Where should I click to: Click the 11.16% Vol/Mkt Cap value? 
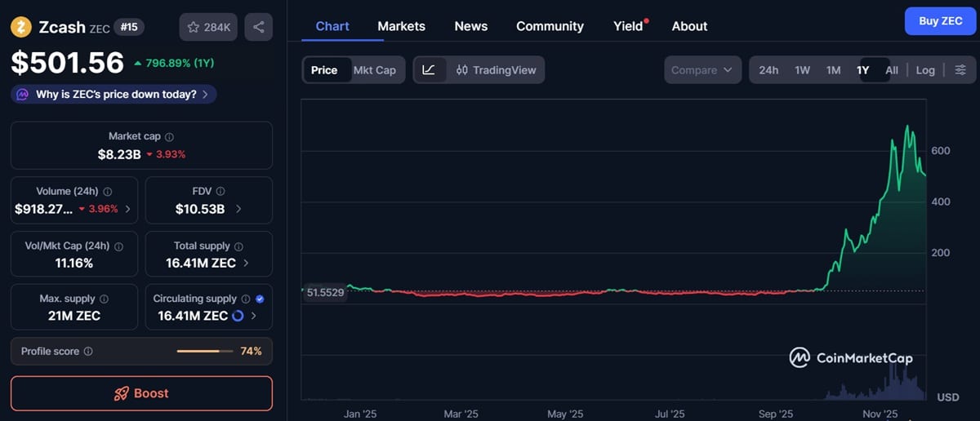pyautogui.click(x=74, y=263)
